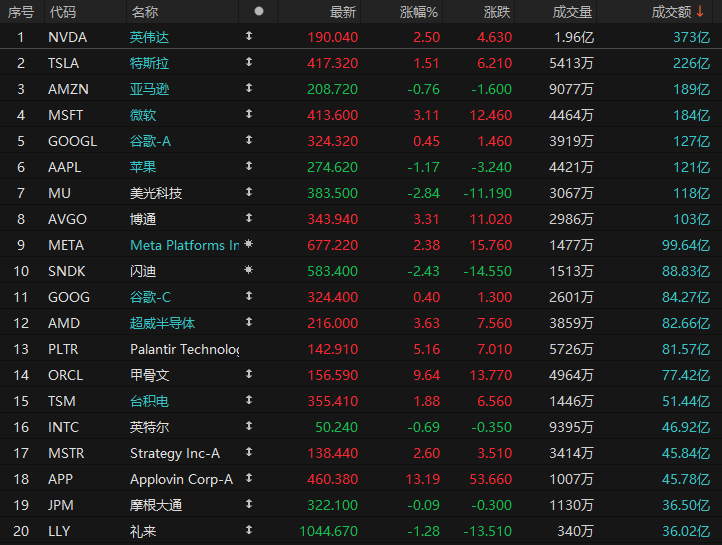722x545 pixels.
Task: Click MSTR's price 138.440
Action: point(332,453)
